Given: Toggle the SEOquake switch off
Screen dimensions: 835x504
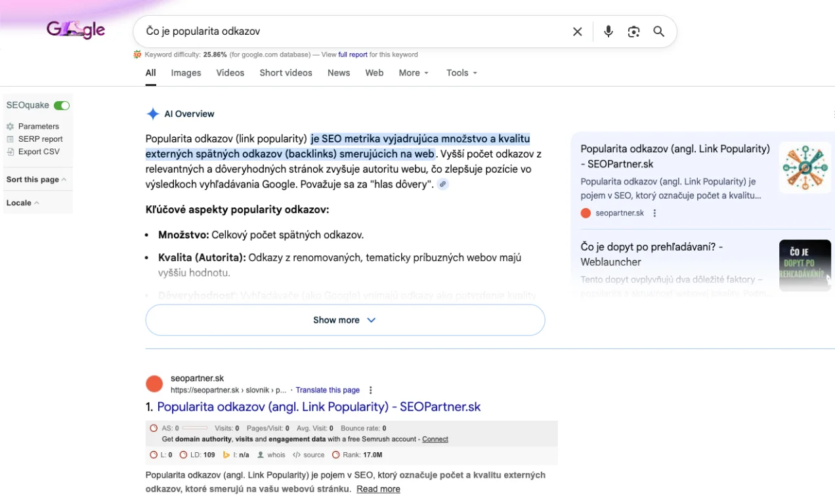Looking at the screenshot, I should pos(62,106).
